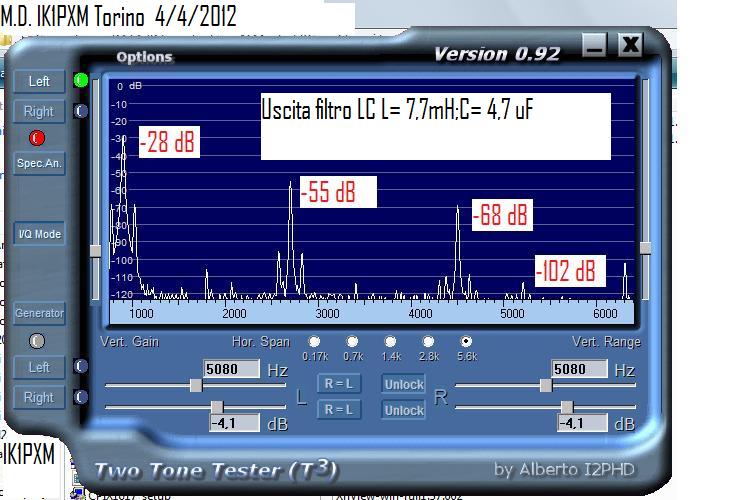Switch to Spec.An. mode

click(x=39, y=162)
